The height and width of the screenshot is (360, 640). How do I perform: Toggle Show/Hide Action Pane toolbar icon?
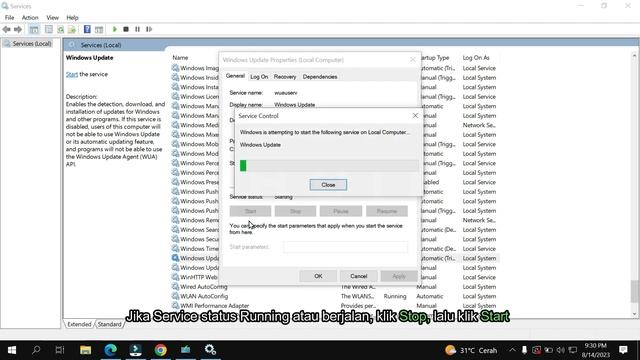tap(99, 29)
